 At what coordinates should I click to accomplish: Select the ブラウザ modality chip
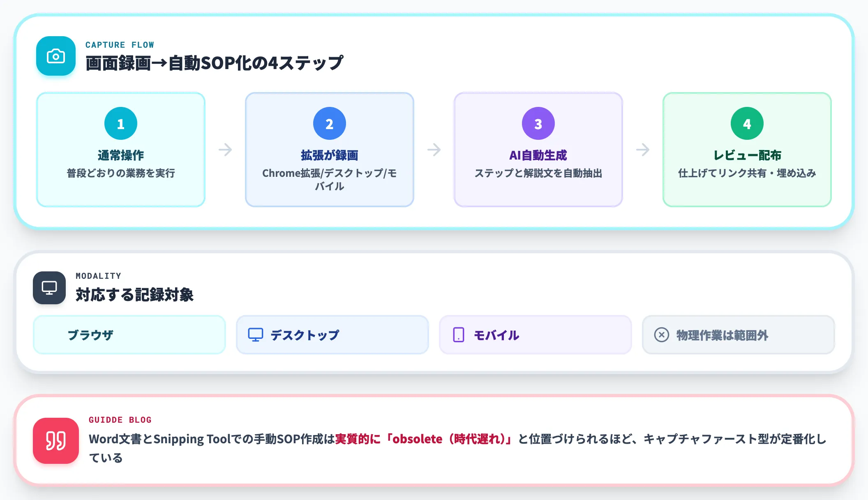[129, 335]
